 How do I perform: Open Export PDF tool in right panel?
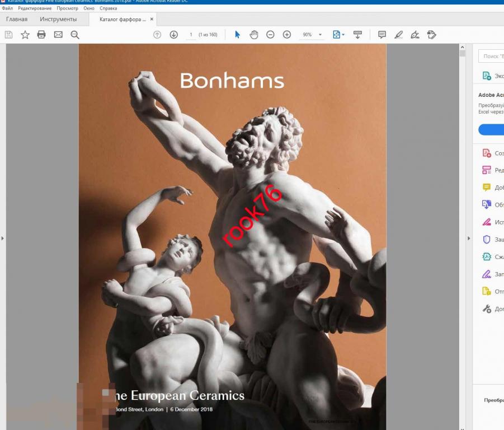coord(493,76)
